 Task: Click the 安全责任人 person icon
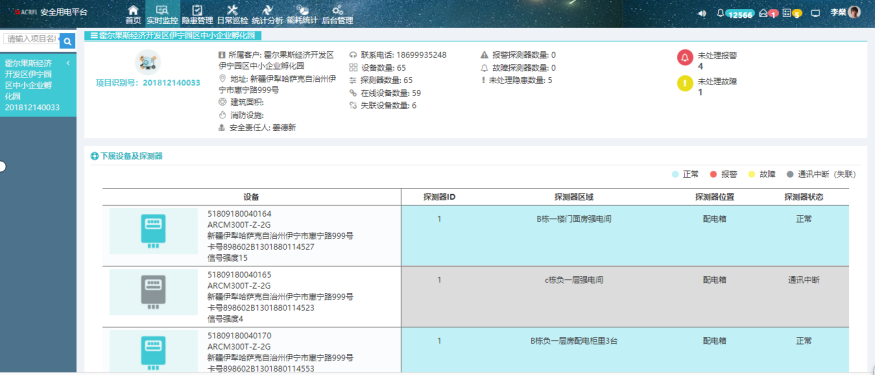(222, 128)
